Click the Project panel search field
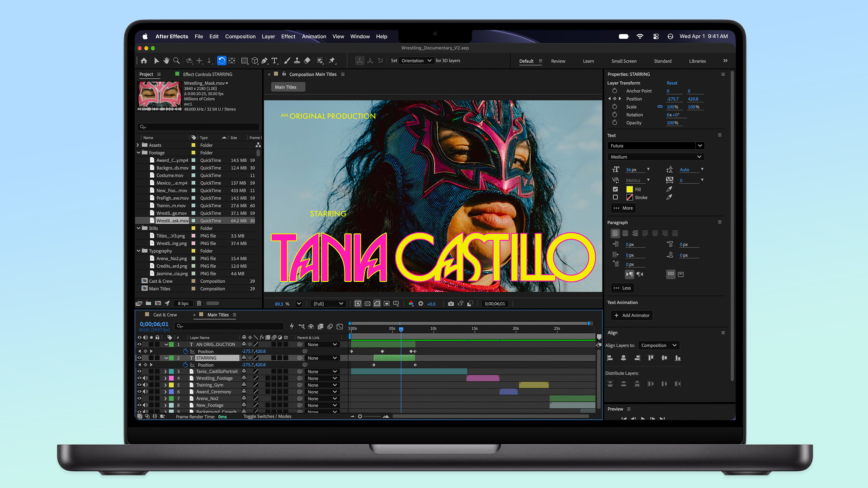The image size is (868, 488). (198, 127)
